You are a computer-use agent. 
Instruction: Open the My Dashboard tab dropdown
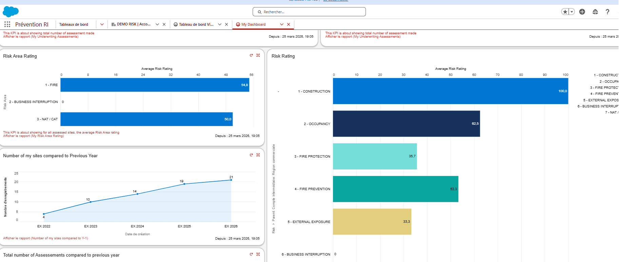pyautogui.click(x=281, y=24)
